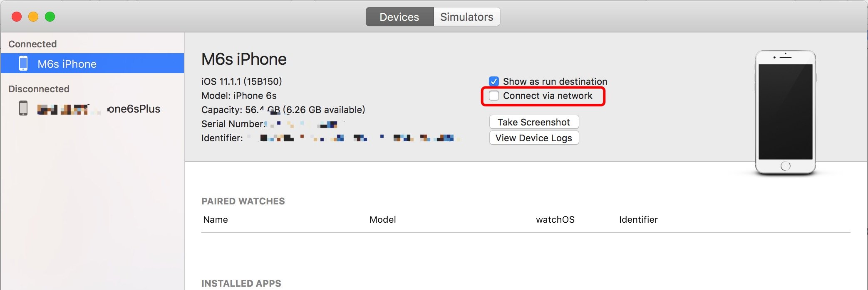Click the green zoom window button
Image resolution: width=868 pixels, height=290 pixels.
(x=50, y=17)
